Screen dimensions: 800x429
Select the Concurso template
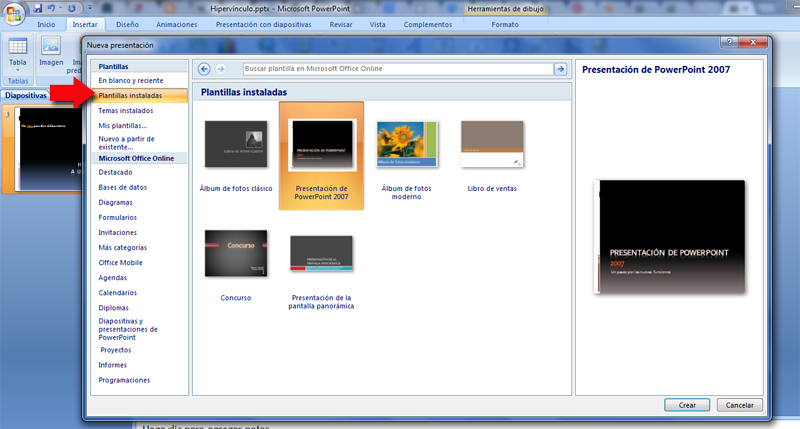pos(236,265)
